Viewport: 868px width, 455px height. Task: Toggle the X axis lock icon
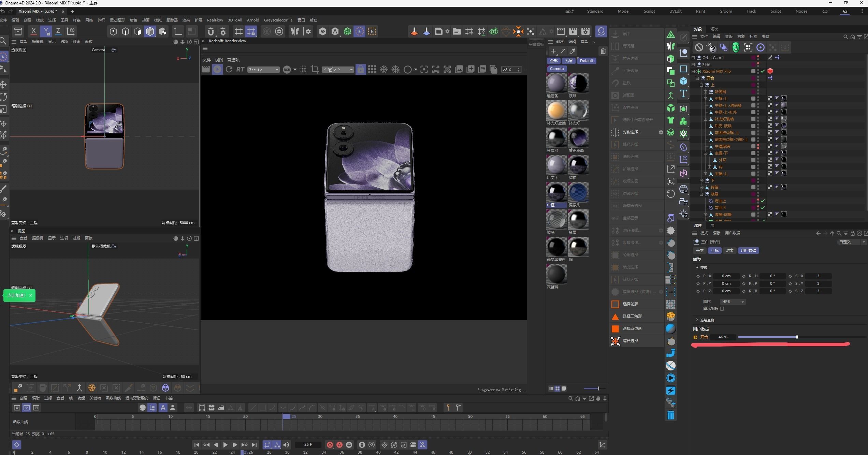coord(33,31)
